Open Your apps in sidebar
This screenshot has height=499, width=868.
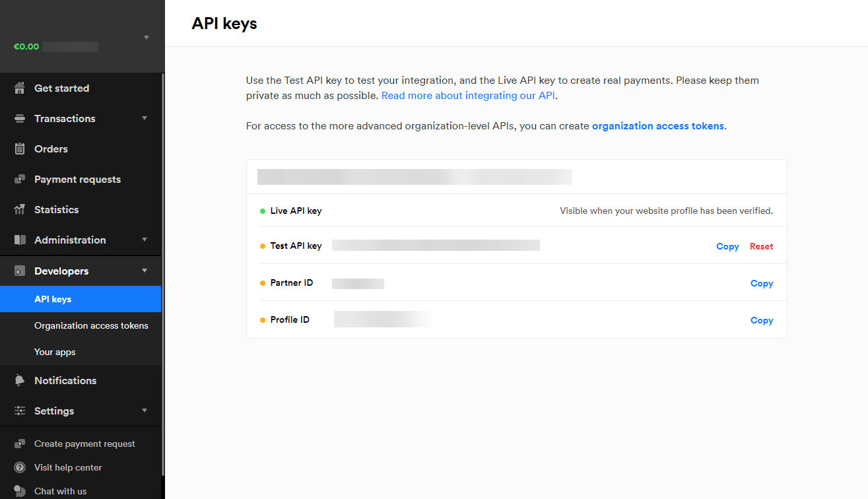click(x=55, y=352)
